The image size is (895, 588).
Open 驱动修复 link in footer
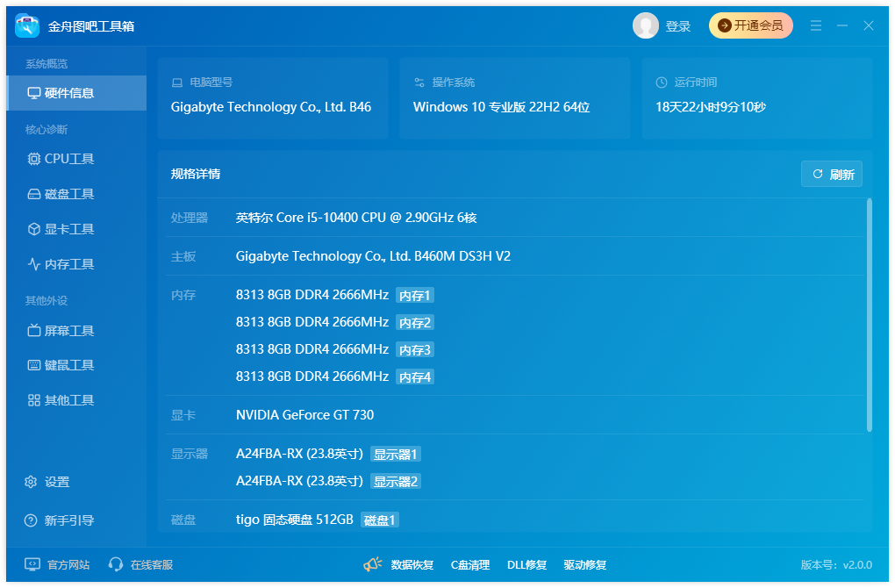[x=585, y=564]
